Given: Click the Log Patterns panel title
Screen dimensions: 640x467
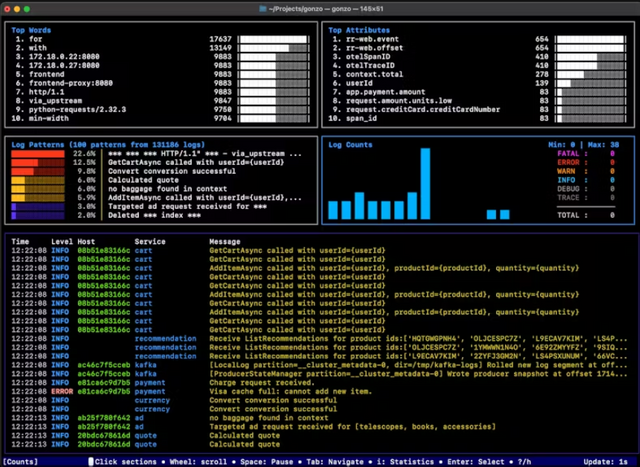Looking at the screenshot, I should [108, 145].
